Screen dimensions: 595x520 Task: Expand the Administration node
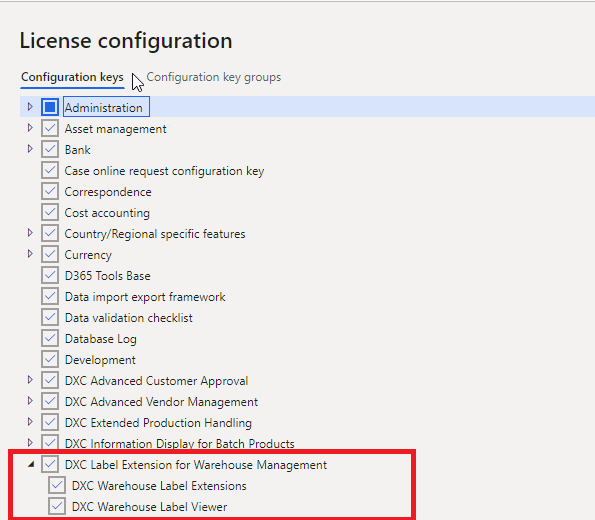click(x=30, y=107)
